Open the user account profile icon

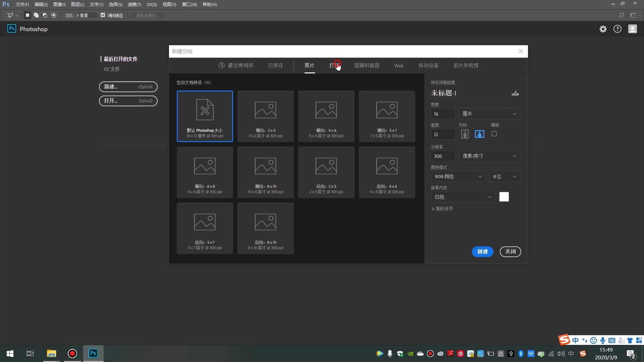[632, 29]
